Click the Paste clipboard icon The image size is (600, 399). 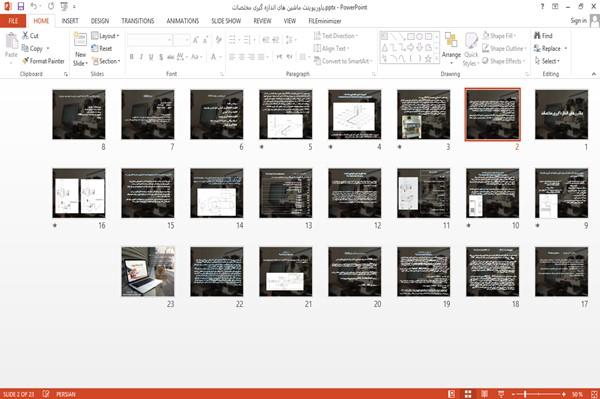(x=11, y=41)
